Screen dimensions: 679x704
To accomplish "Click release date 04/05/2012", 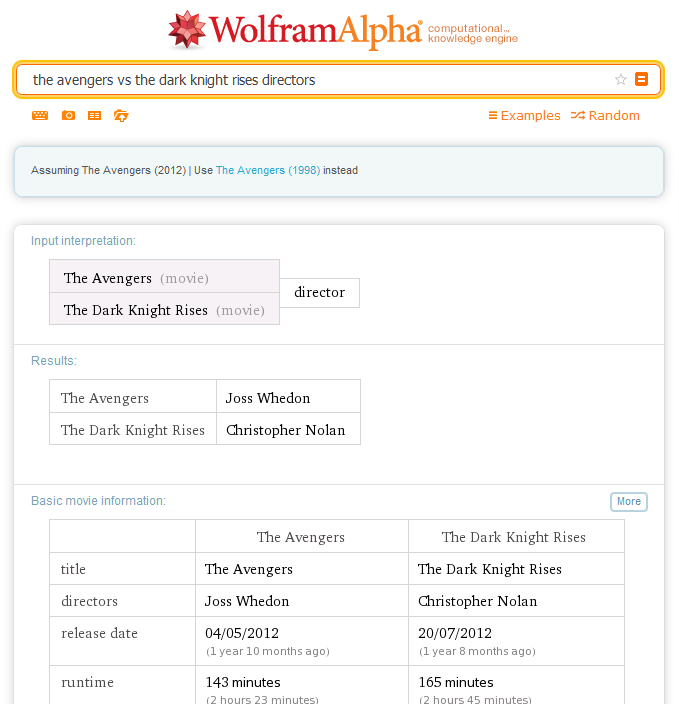I will point(242,633).
